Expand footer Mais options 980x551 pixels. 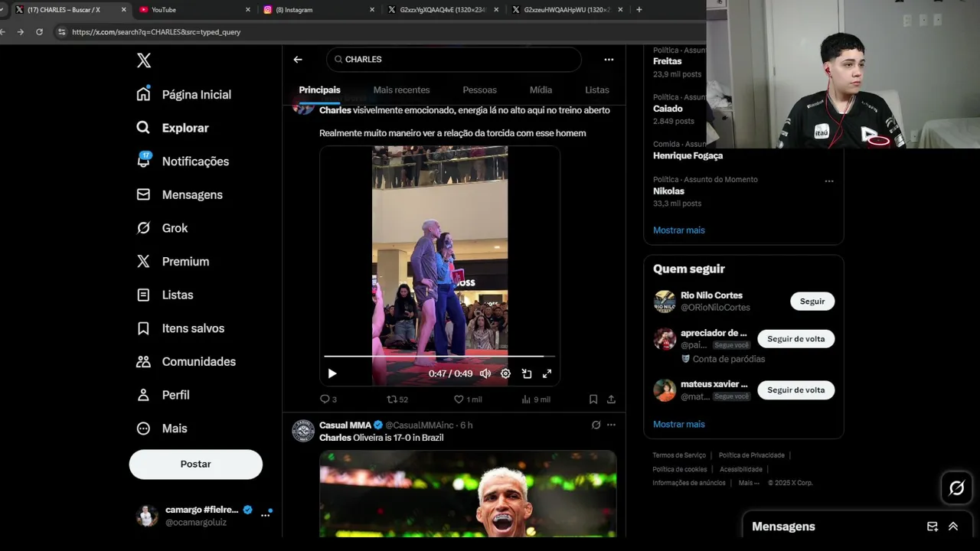click(x=749, y=483)
